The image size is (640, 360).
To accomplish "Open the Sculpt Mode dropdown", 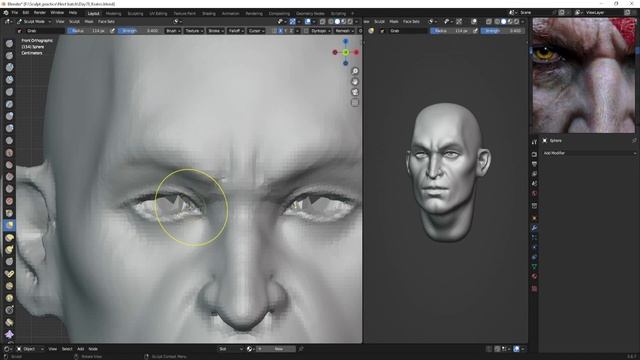I will pos(34,21).
